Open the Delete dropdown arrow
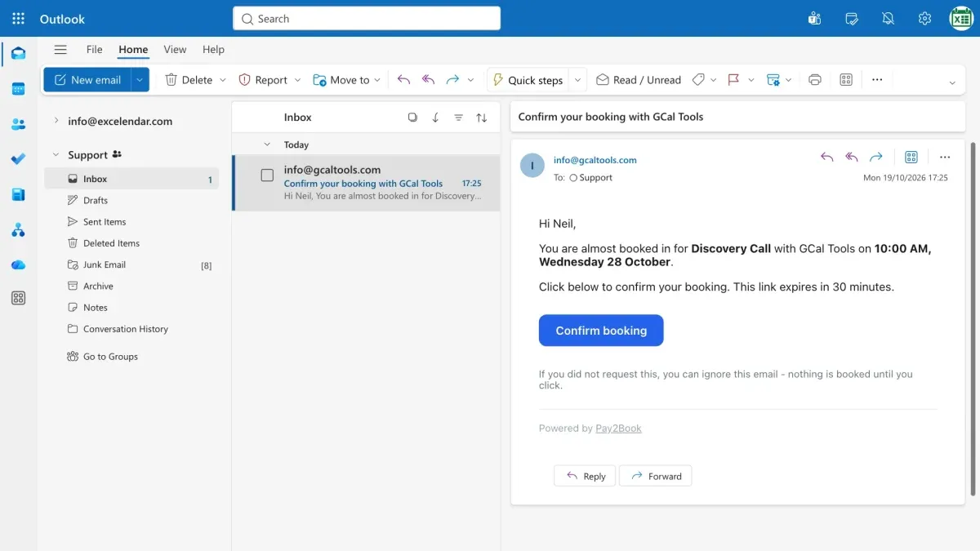Screen dimensions: 980x551 [x=222, y=80]
